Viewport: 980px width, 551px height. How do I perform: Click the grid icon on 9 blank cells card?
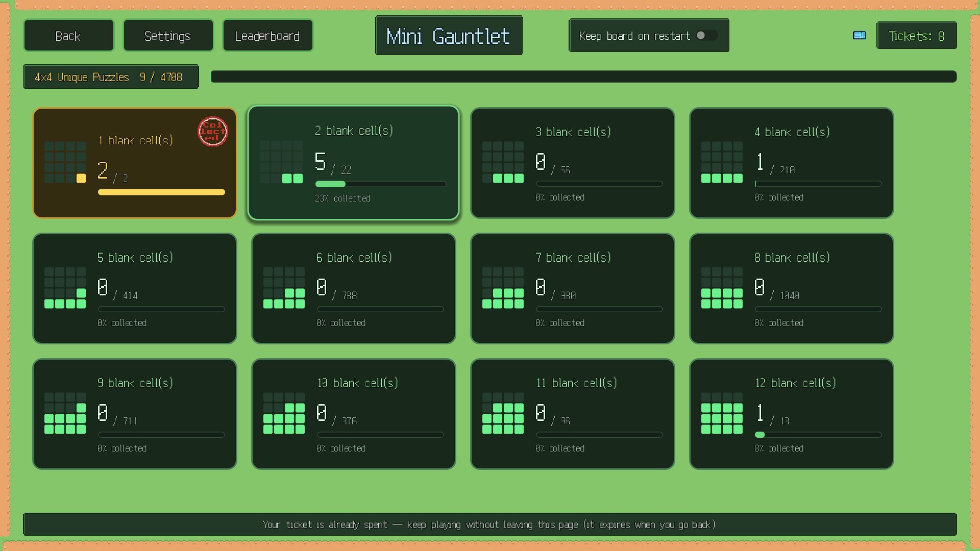pos(65,413)
